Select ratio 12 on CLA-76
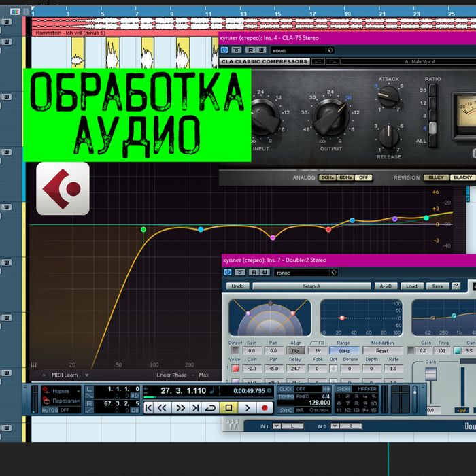 (x=432, y=103)
